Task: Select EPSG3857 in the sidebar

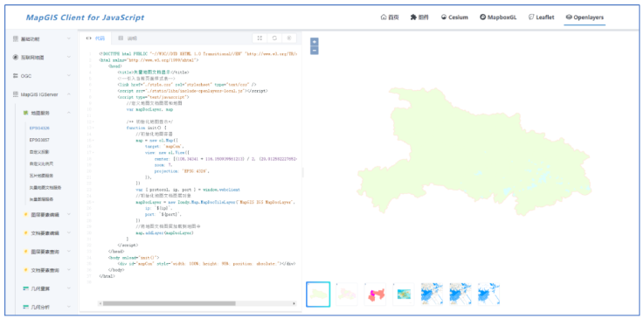Action: (x=39, y=140)
